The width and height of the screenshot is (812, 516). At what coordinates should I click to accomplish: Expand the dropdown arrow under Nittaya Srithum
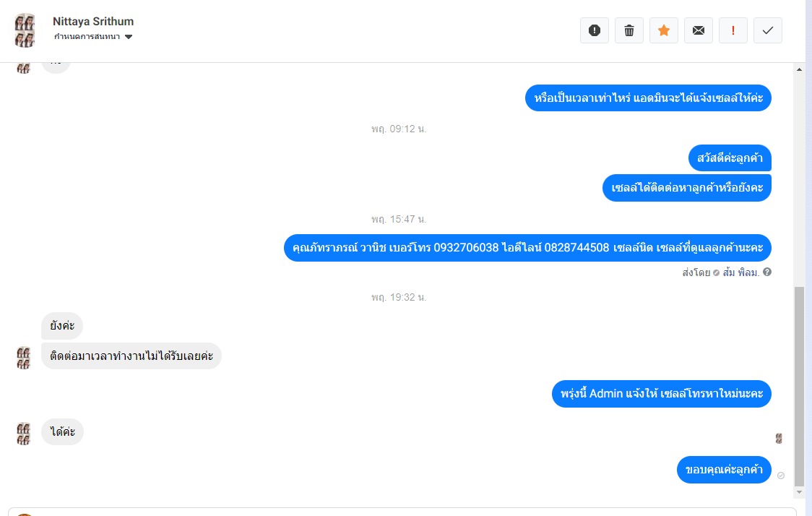[129, 37]
